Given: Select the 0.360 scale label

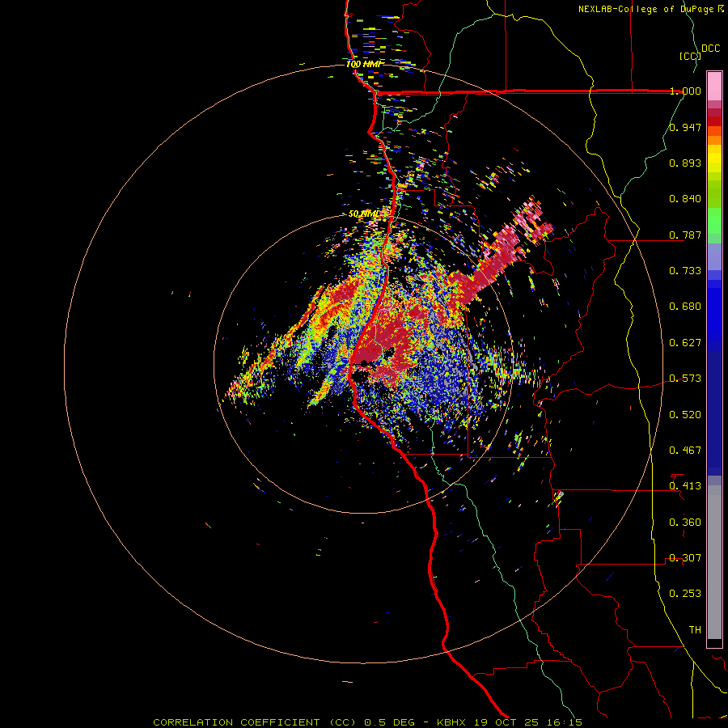Looking at the screenshot, I should [x=685, y=523].
